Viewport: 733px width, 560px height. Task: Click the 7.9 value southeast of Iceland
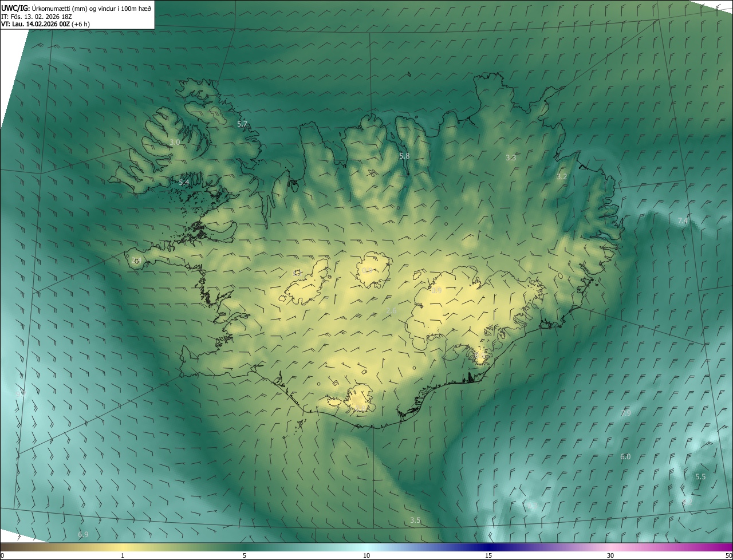pyautogui.click(x=626, y=413)
